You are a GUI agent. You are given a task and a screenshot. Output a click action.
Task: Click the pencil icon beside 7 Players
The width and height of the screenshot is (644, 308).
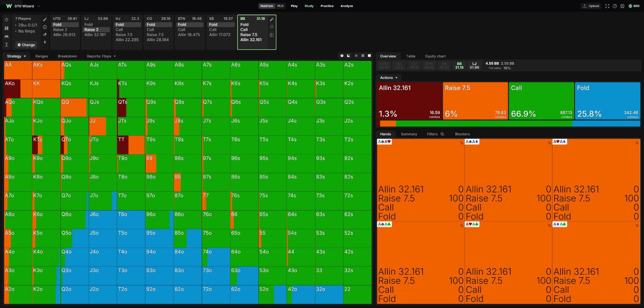click(x=45, y=19)
